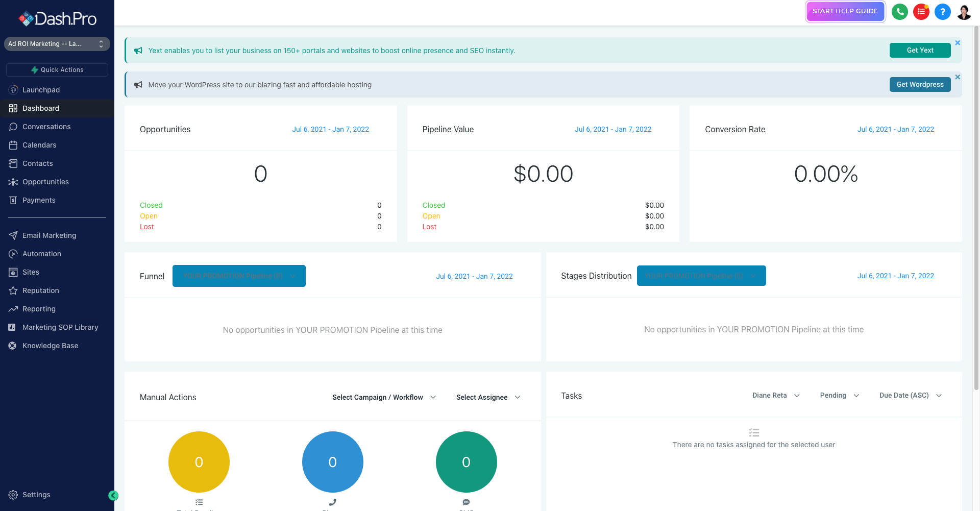Dismiss the Yext announcement banner
Screen dimensions: 980x511
pyautogui.click(x=958, y=43)
